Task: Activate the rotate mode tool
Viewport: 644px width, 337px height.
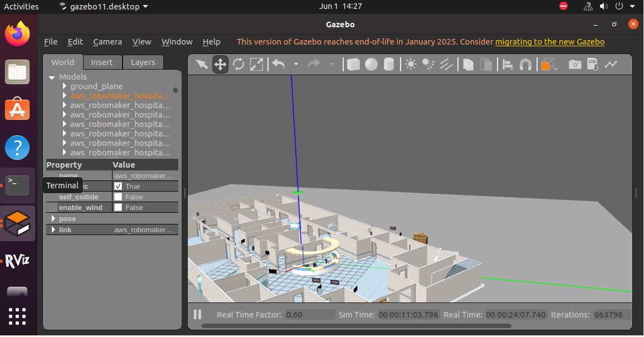Action: tap(238, 65)
